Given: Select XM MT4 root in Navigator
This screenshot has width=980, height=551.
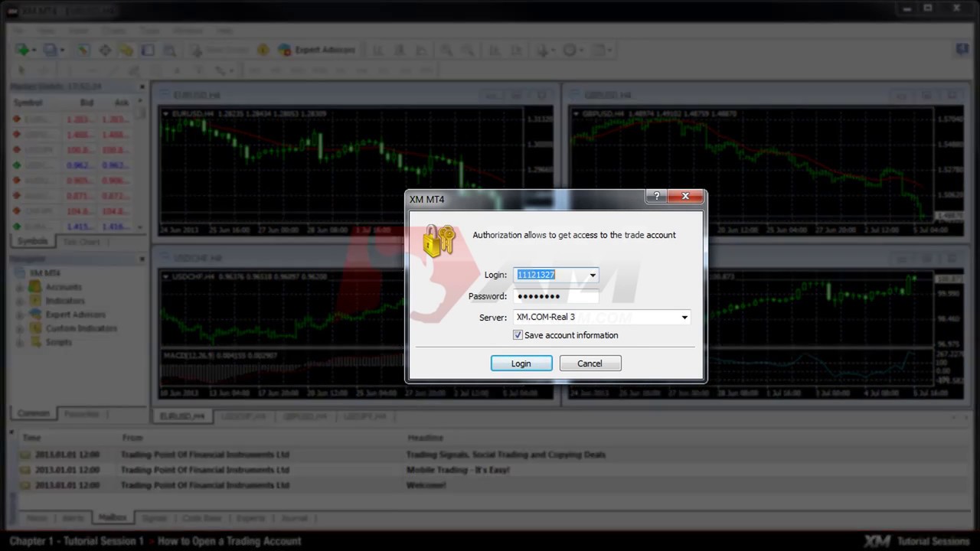Looking at the screenshot, I should point(44,273).
